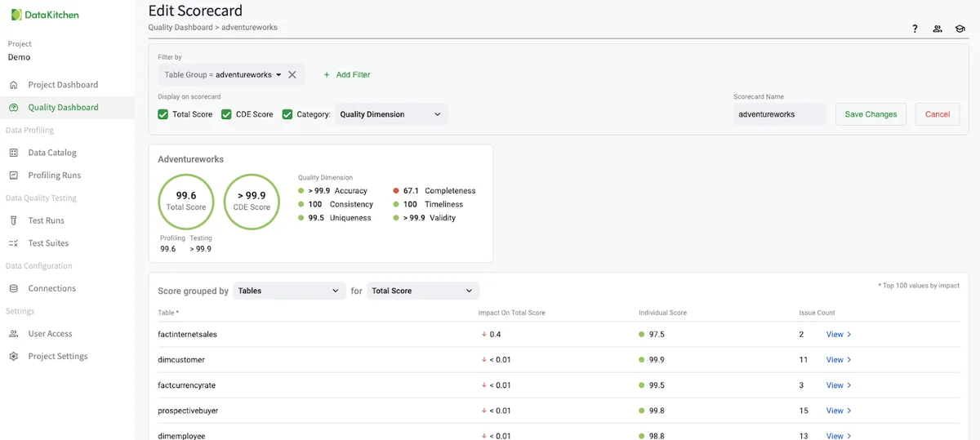Viewport: 980px width, 440px height.
Task: Click the Project Settings gear icon
Action: coord(13,357)
